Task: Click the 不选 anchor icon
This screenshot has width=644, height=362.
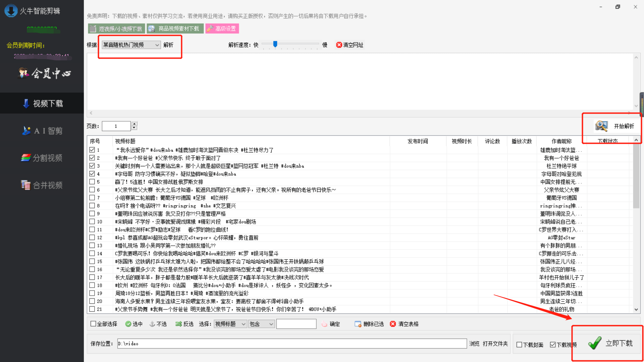Action: point(152,324)
